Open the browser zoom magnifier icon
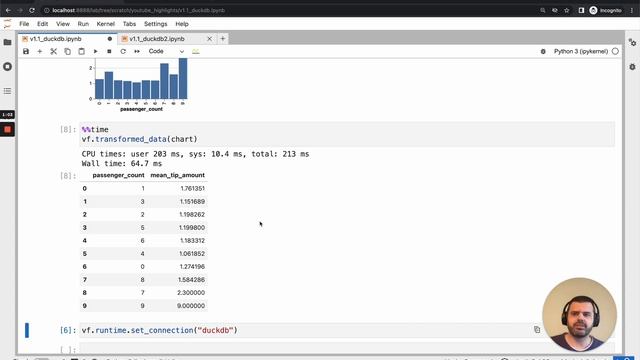Viewport: 640px width, 360px height. tap(542, 10)
